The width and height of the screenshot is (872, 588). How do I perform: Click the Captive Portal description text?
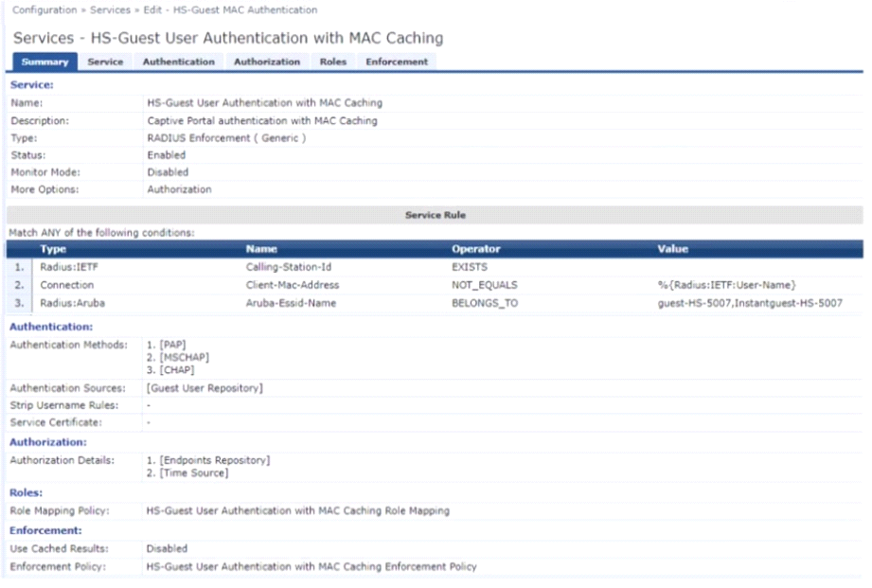coord(262,120)
